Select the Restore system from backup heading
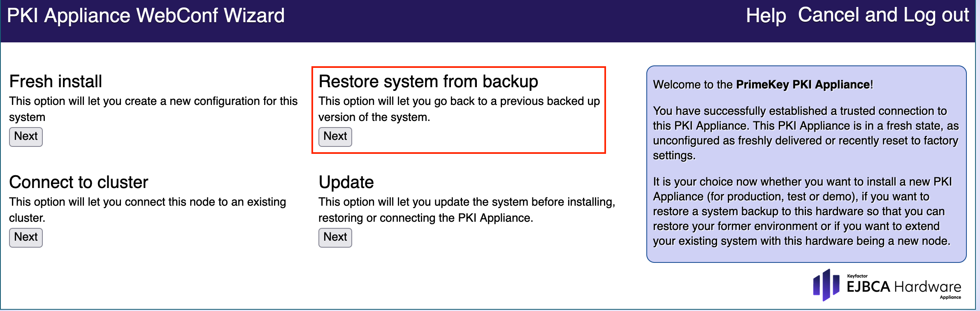980x311 pixels. (x=428, y=81)
